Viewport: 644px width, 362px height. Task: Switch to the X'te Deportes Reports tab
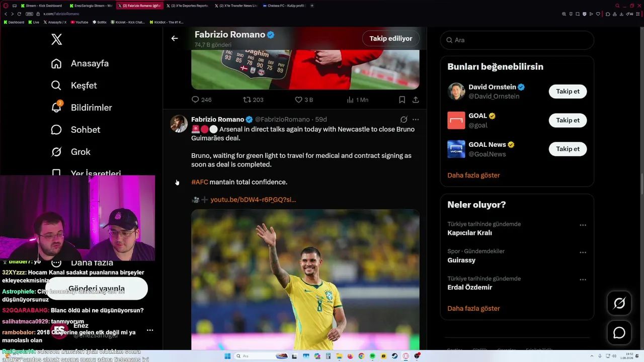tap(187, 6)
